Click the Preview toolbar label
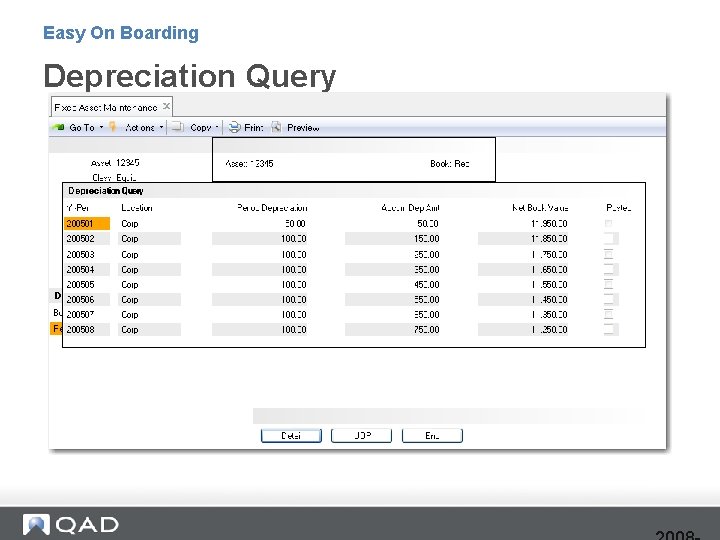720x540 pixels. [x=303, y=128]
